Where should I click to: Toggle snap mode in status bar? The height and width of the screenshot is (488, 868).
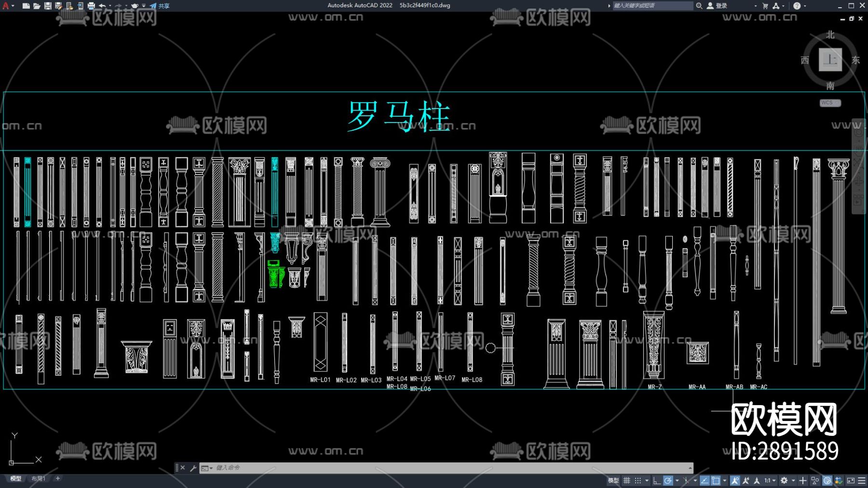coord(638,480)
